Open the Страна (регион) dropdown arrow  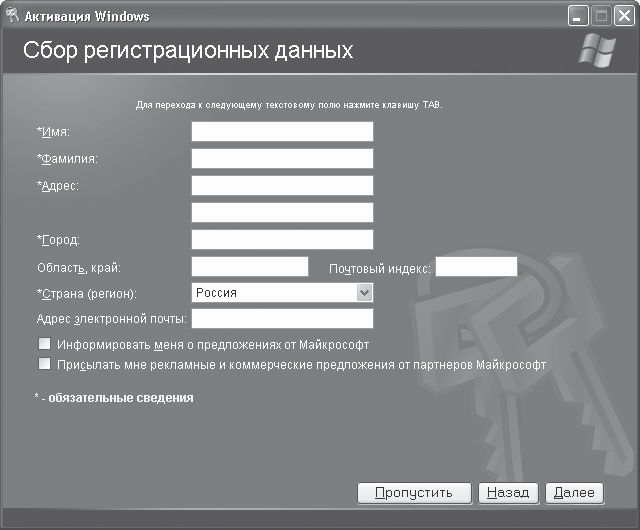(364, 293)
